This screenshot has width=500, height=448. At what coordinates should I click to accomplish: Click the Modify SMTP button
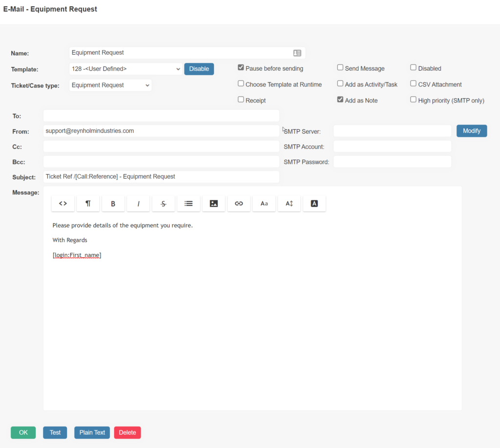tap(472, 131)
